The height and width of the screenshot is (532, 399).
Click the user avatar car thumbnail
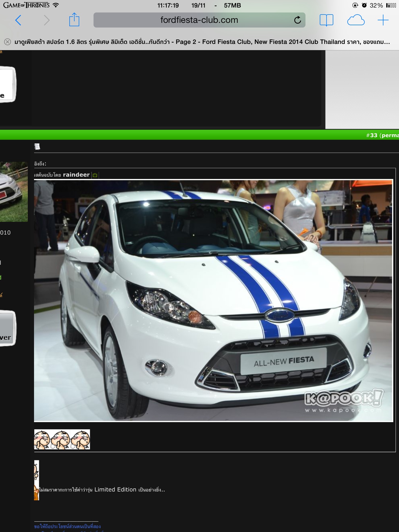point(14,192)
